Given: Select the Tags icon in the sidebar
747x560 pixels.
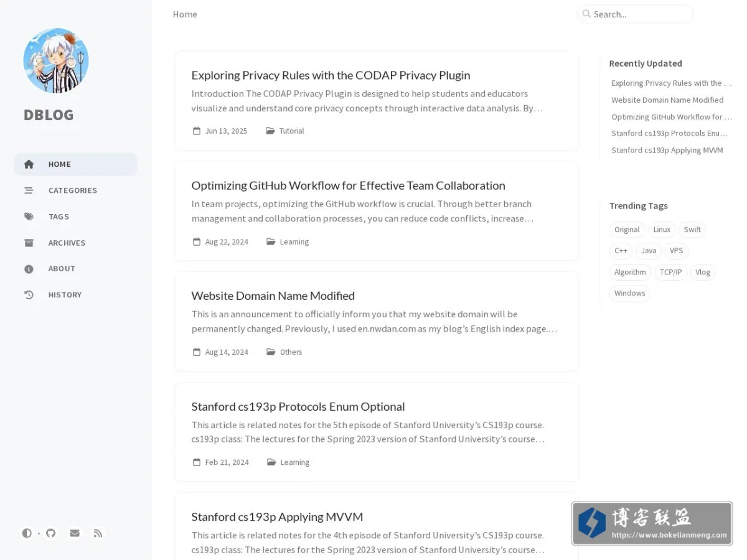Looking at the screenshot, I should point(29,217).
